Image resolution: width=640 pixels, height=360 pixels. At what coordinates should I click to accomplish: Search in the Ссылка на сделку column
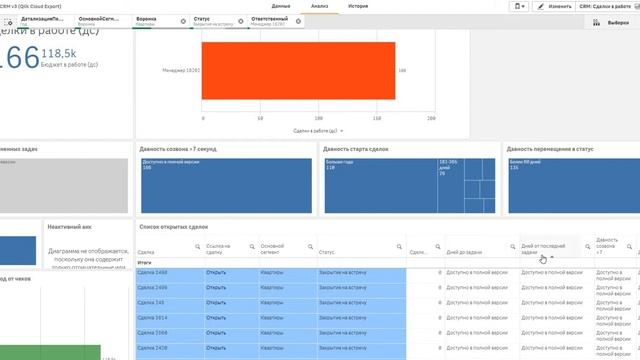252,247
